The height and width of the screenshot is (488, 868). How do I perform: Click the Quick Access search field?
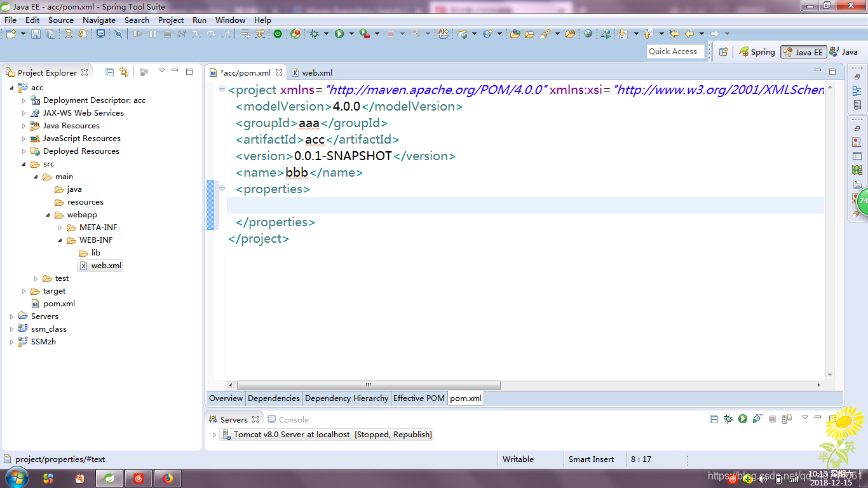(675, 51)
